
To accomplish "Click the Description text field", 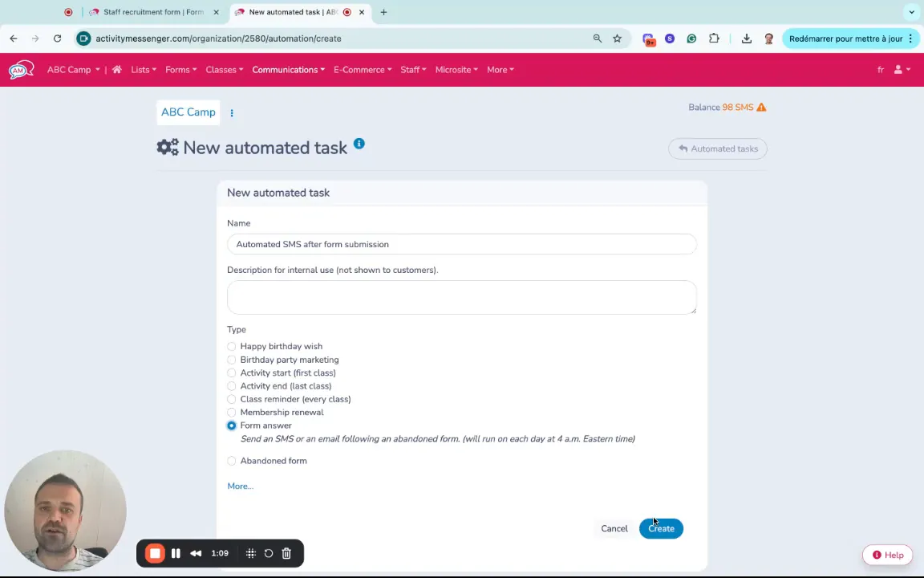I will click(x=461, y=297).
